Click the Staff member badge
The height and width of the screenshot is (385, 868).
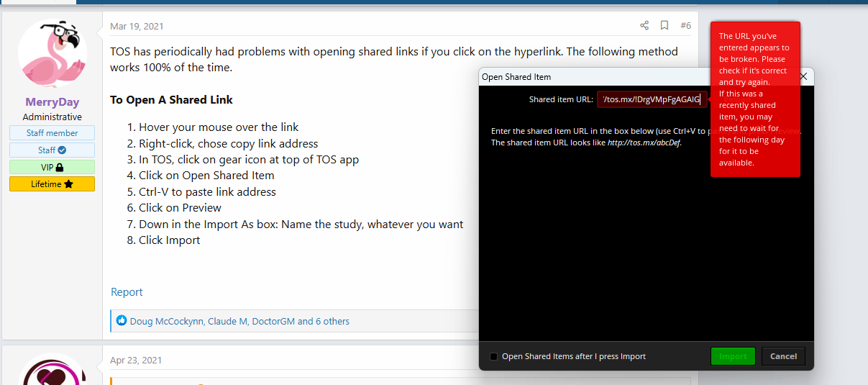tap(52, 133)
